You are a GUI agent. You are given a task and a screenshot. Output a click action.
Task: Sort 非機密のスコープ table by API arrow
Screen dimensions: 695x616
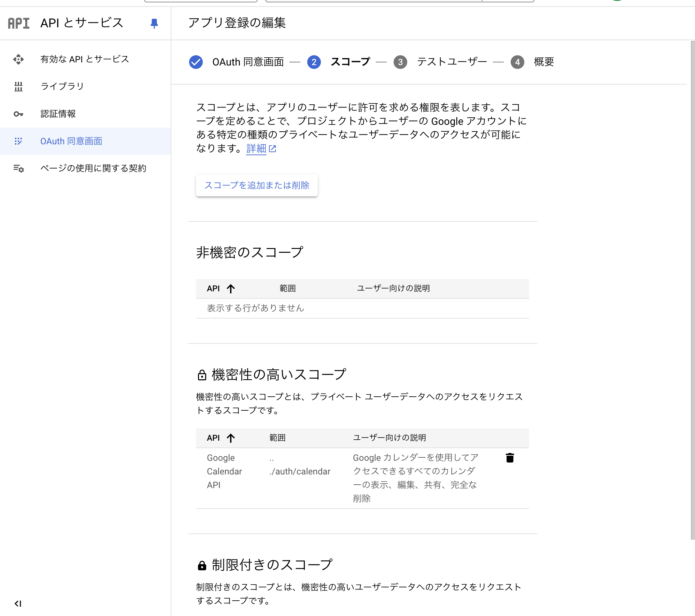231,289
